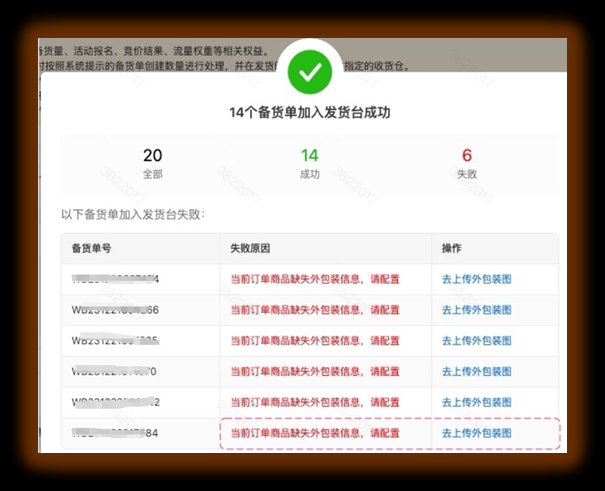Click the 操作 column header

(452, 248)
